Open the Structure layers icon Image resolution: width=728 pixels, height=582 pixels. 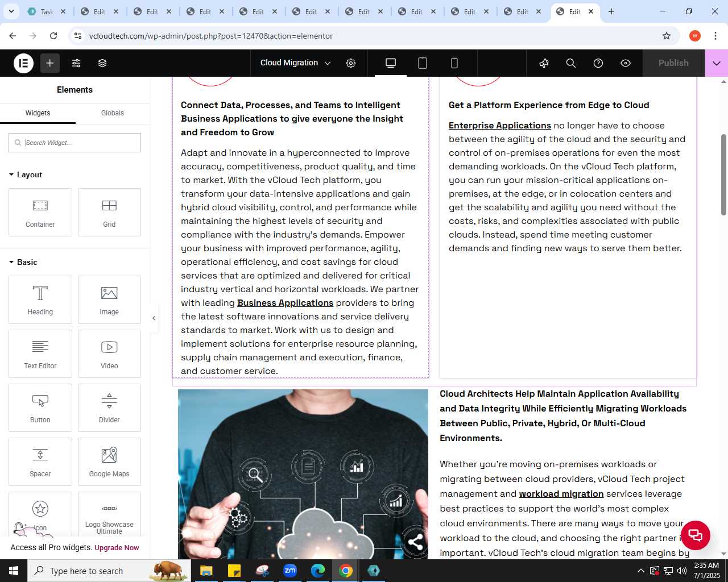(102, 63)
